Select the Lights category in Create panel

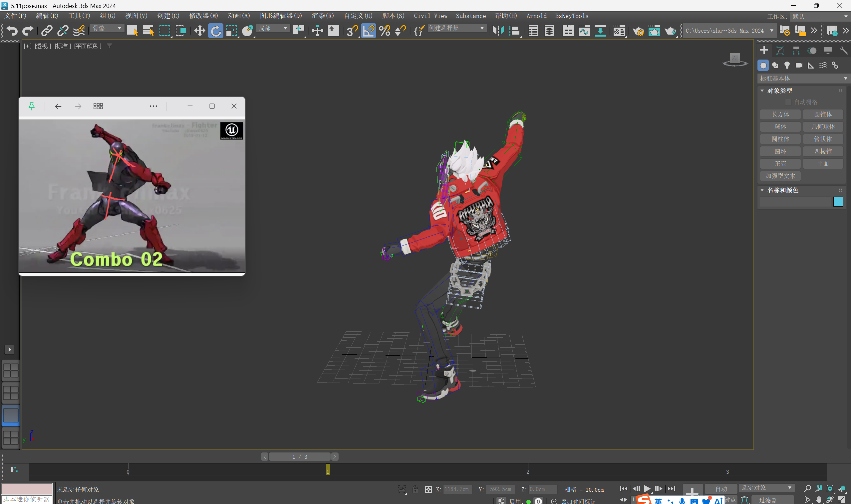point(787,65)
